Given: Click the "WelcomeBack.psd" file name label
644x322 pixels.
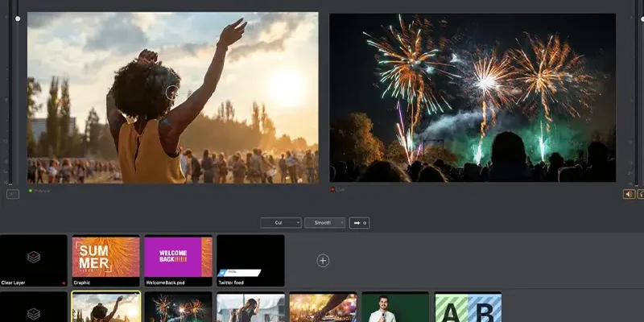Looking at the screenshot, I should click(164, 283).
